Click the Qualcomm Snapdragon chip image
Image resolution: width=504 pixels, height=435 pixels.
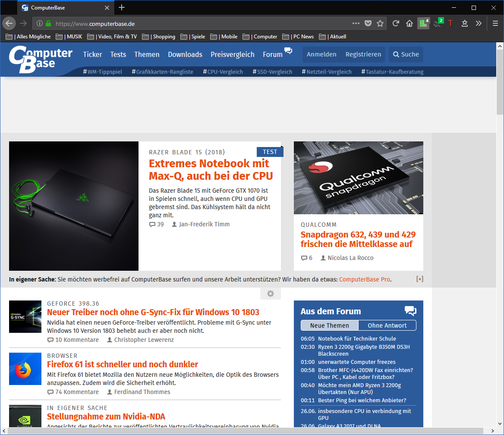(x=359, y=178)
